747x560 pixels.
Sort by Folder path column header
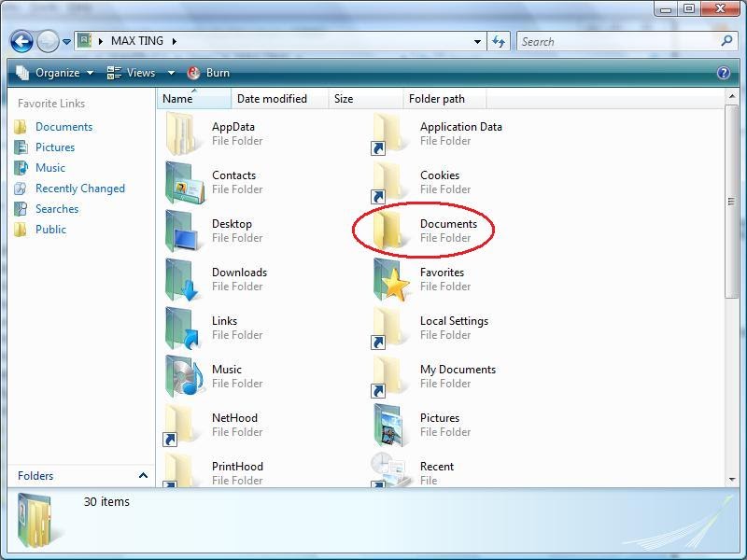coord(444,99)
